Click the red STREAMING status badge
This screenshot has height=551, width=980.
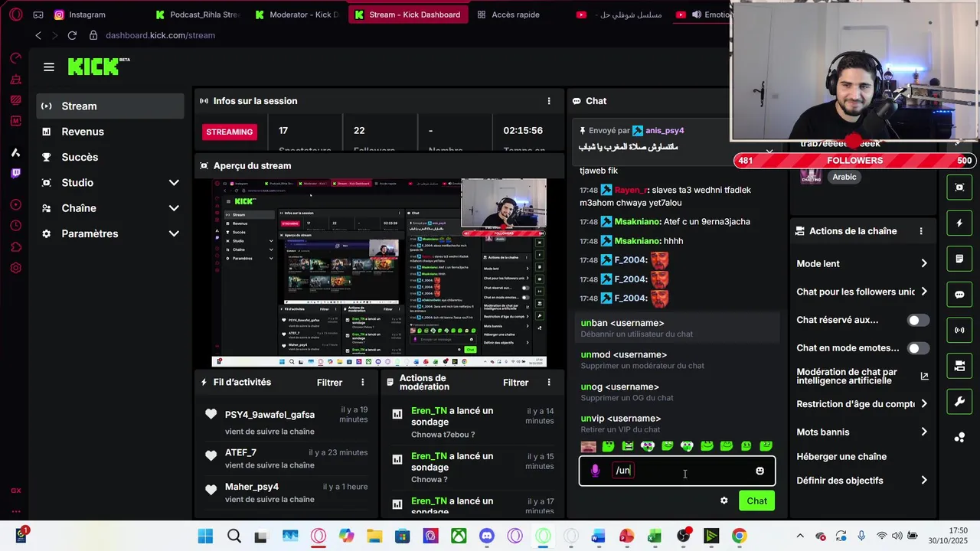tap(229, 132)
